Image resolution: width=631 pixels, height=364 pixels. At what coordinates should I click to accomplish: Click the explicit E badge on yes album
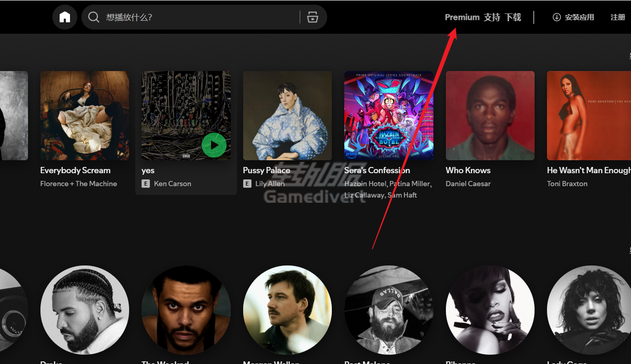click(x=145, y=184)
